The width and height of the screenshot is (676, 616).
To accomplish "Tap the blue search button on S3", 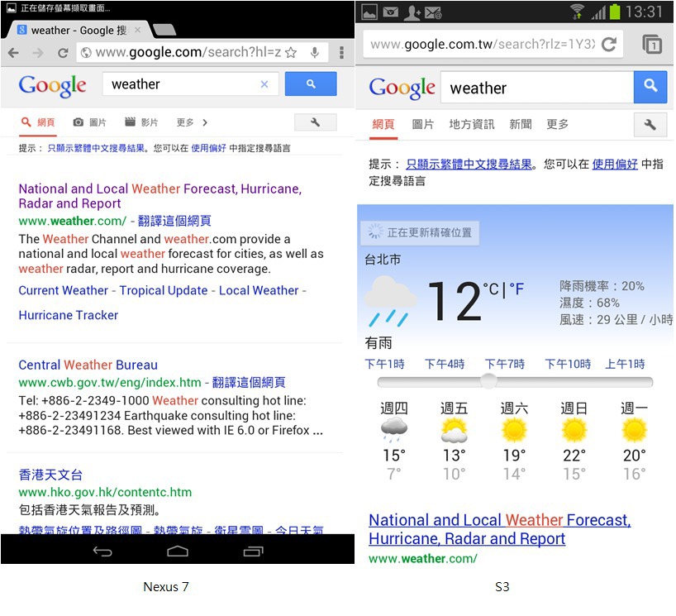I will 650,87.
